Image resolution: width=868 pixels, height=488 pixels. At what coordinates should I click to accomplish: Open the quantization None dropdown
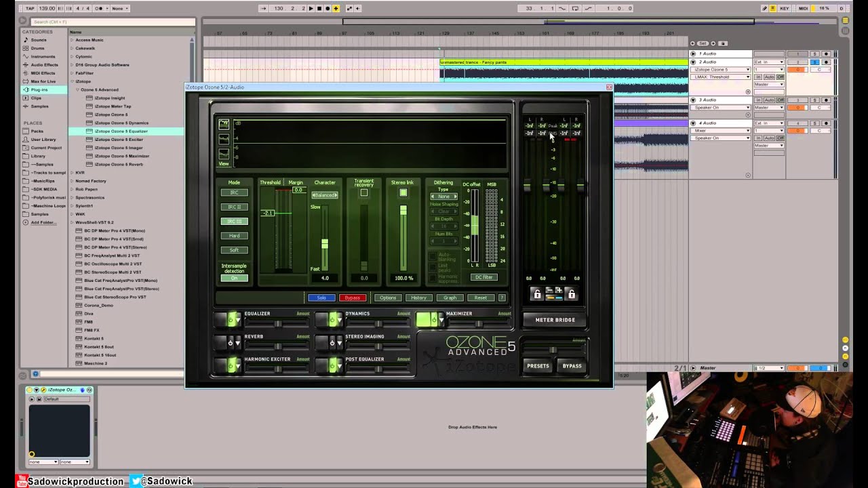pyautogui.click(x=119, y=8)
